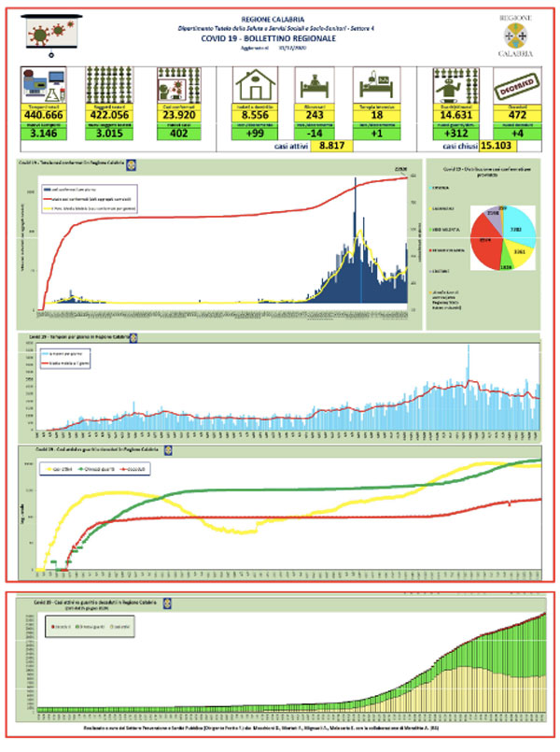Click the intensive care bed icon

[x=376, y=85]
